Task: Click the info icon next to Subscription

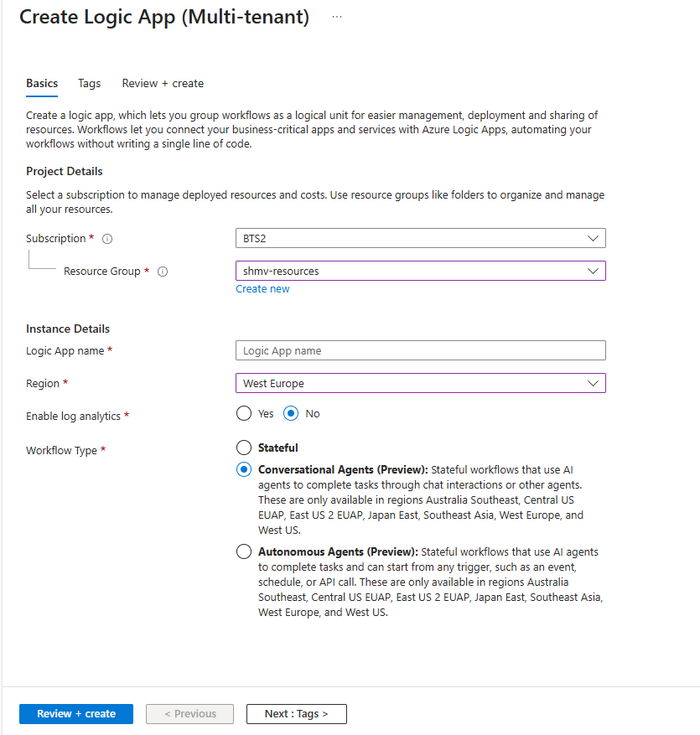Action: [106, 238]
